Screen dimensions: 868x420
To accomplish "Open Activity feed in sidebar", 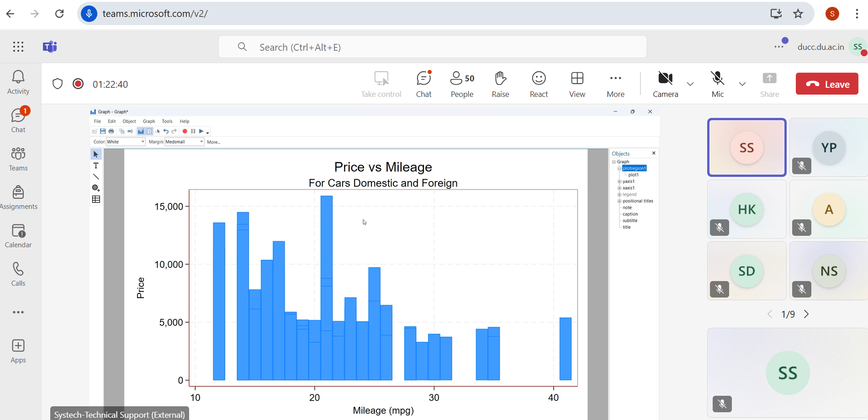I will 18,82.
